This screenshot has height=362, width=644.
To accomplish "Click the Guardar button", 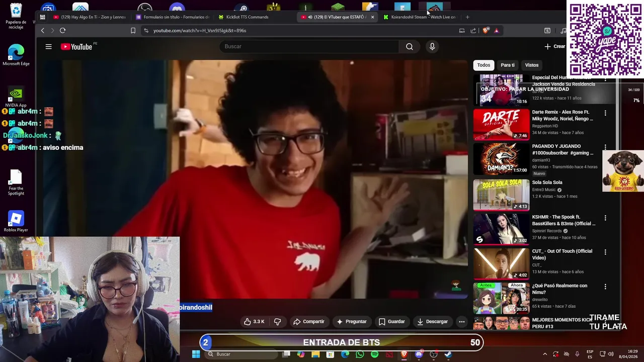I will coord(391,322).
